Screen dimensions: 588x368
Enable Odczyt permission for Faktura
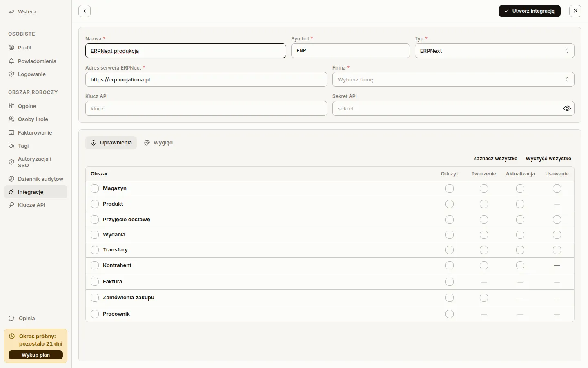point(450,282)
